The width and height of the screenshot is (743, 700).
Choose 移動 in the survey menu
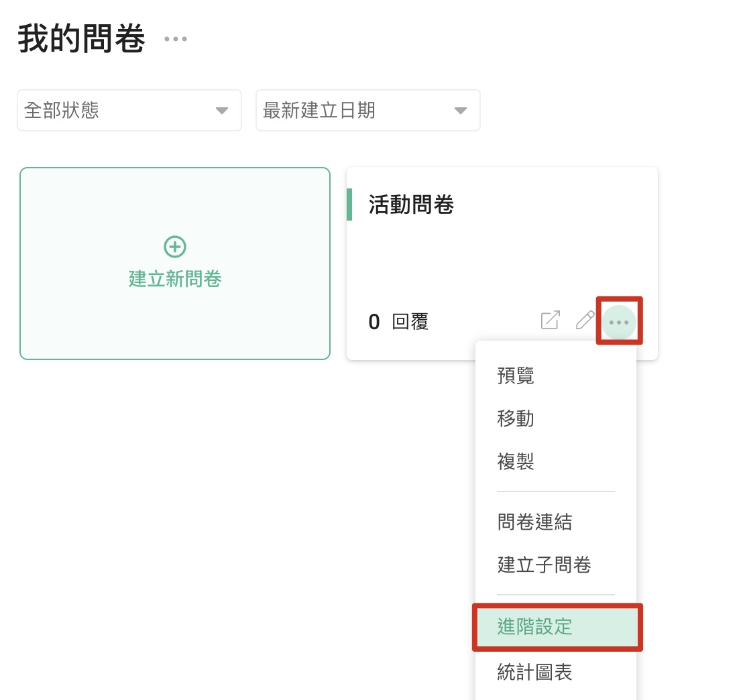[516, 418]
